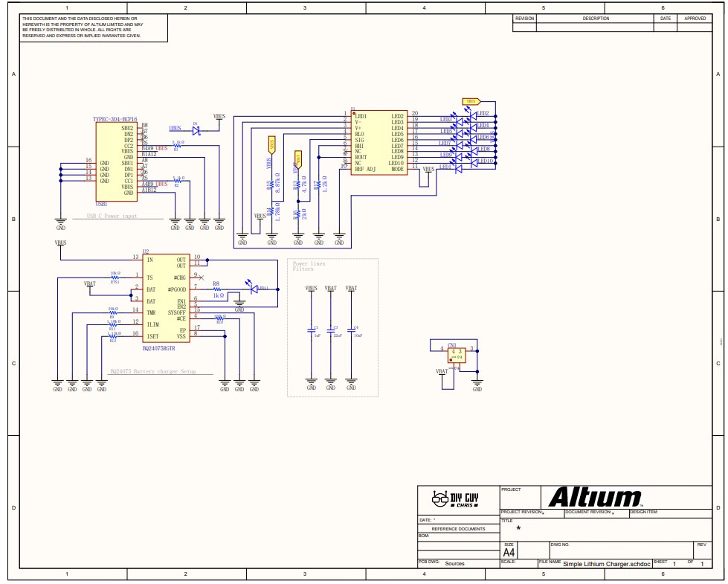The image size is (728, 584).
Task: Click the Altium logo in title block
Action: pos(595,497)
